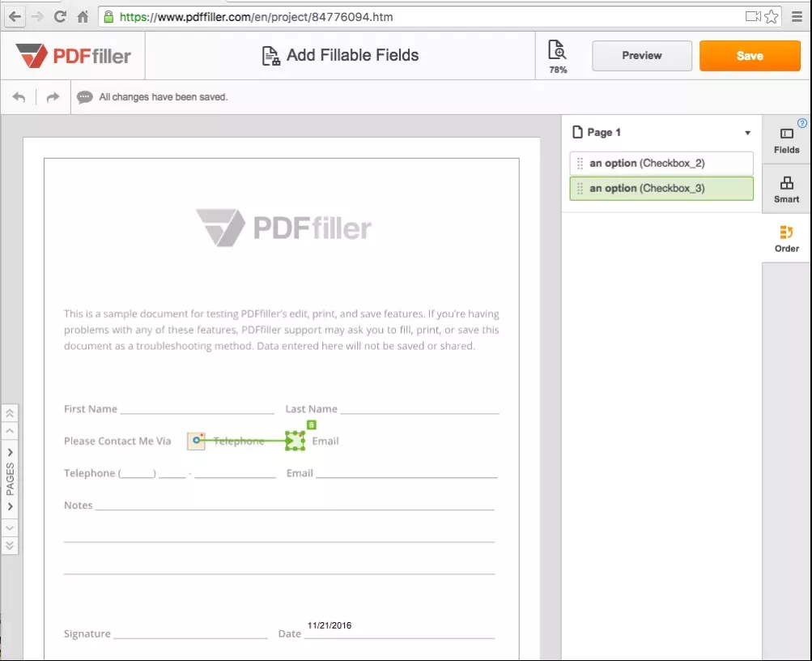Click the PDFfiller logo in the header
This screenshot has width=812, height=661.
tap(73, 55)
